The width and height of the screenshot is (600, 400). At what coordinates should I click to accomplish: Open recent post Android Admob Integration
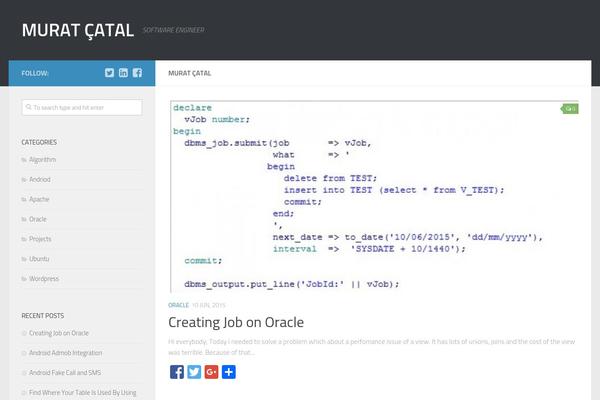65,353
